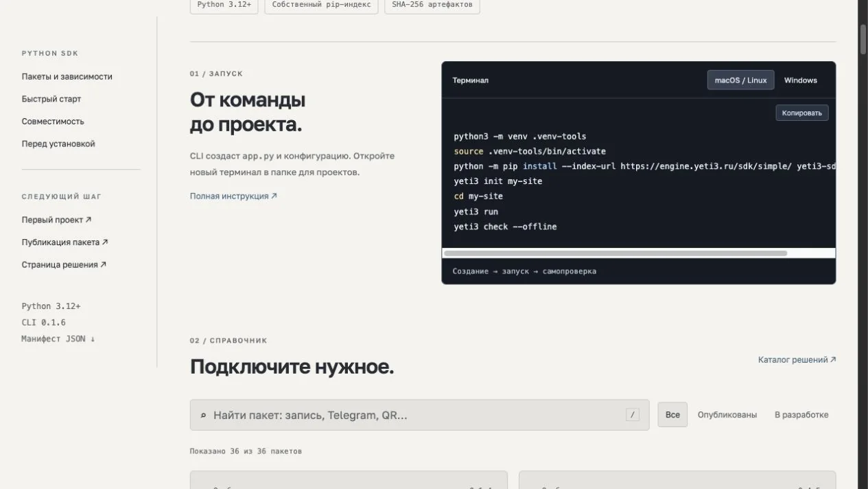Viewport: 868px width, 489px height.
Task: Click the yeti3 run command line
Action: coord(476,212)
